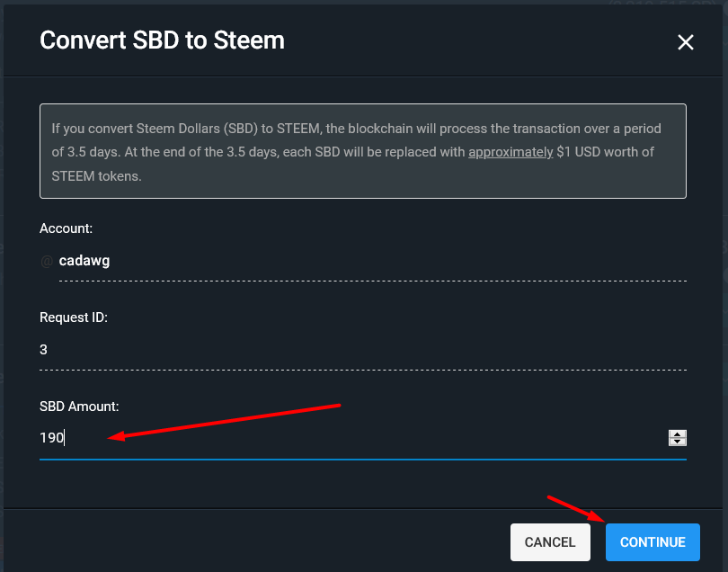Click the account name cadawg field
The height and width of the screenshot is (572, 728).
click(372, 261)
